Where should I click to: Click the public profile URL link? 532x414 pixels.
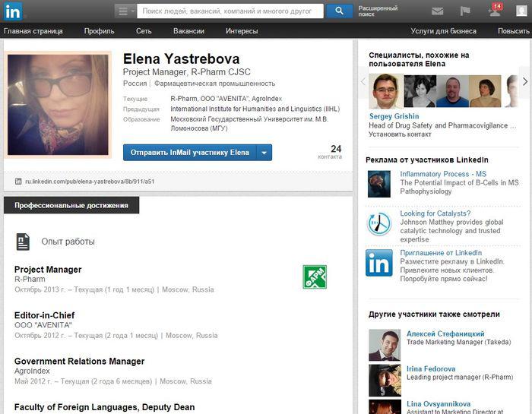tap(90, 182)
